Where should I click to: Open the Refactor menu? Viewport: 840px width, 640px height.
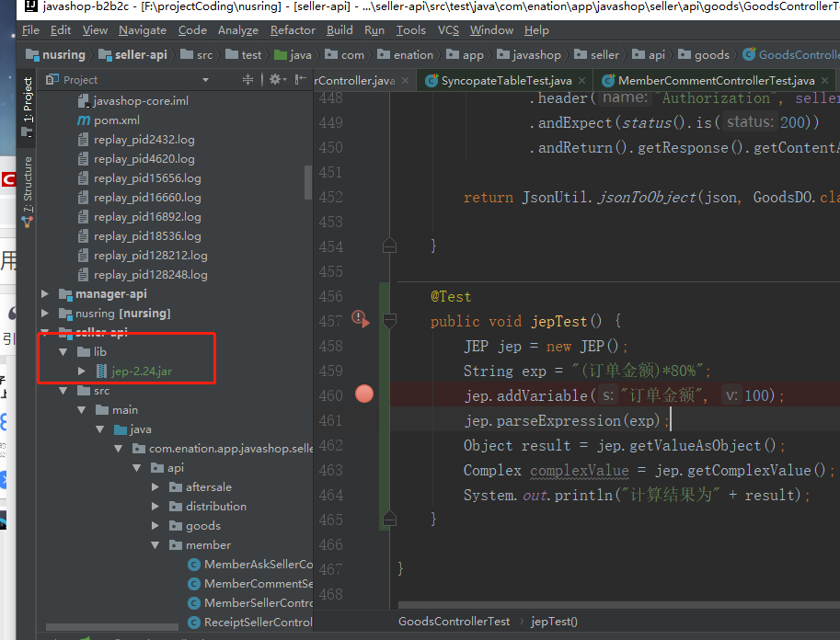[x=292, y=29]
